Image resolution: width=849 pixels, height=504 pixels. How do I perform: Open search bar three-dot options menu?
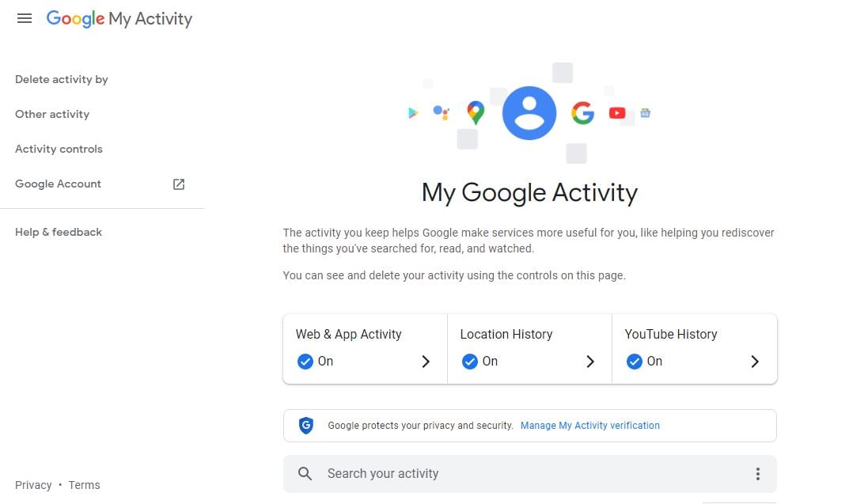(x=757, y=474)
